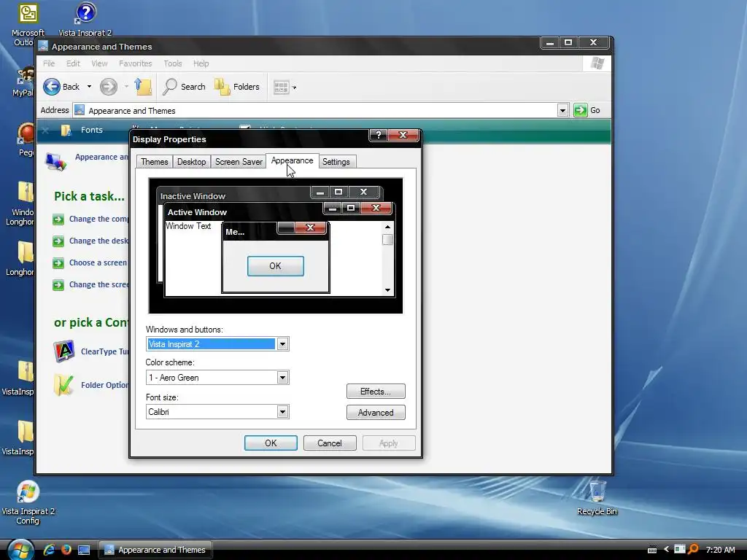Launch Internet Explorer from quick launch
The height and width of the screenshot is (560, 747).
click(x=49, y=550)
